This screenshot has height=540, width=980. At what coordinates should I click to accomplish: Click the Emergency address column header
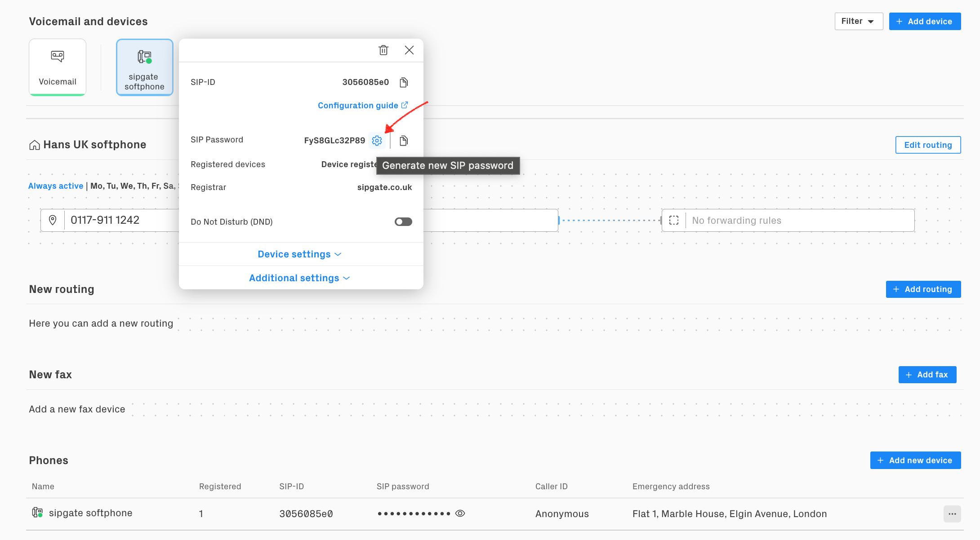coord(671,486)
